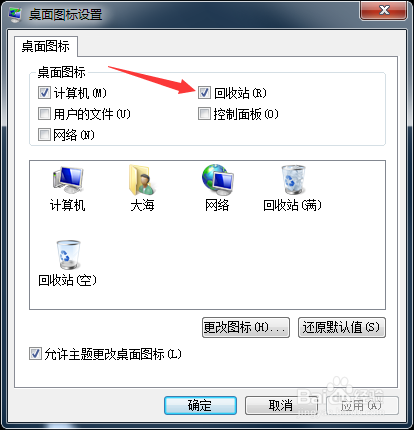Click the 还原默认值(S) button

(342, 327)
